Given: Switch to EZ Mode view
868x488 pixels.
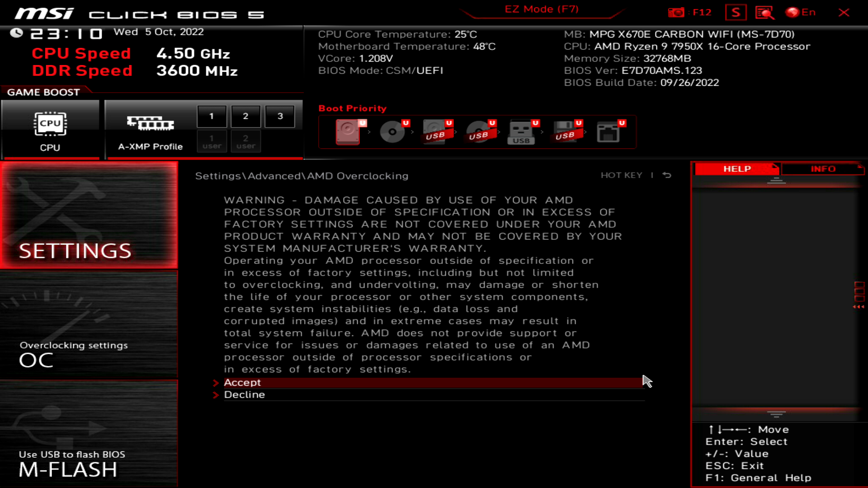Looking at the screenshot, I should coord(542,9).
